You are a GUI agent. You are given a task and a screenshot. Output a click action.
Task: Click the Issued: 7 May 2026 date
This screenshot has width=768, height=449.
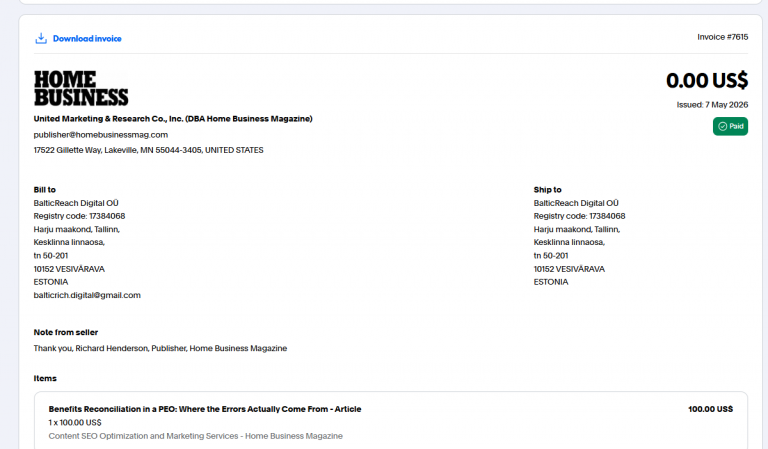pos(712,105)
